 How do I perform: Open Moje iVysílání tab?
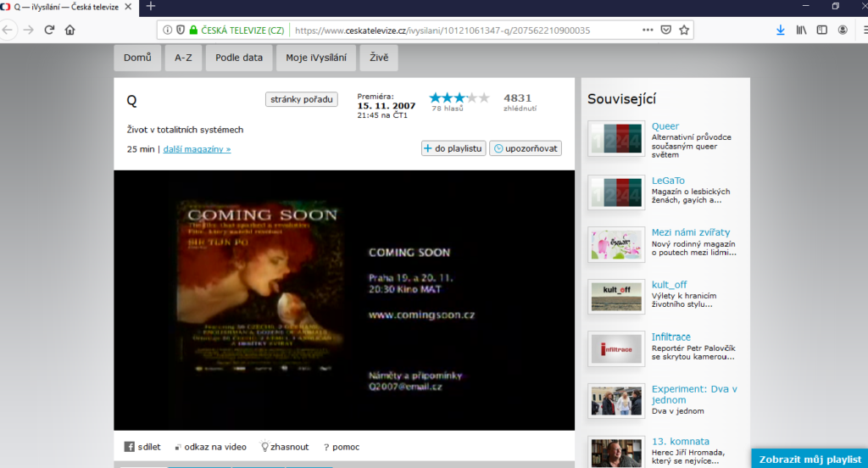point(316,58)
